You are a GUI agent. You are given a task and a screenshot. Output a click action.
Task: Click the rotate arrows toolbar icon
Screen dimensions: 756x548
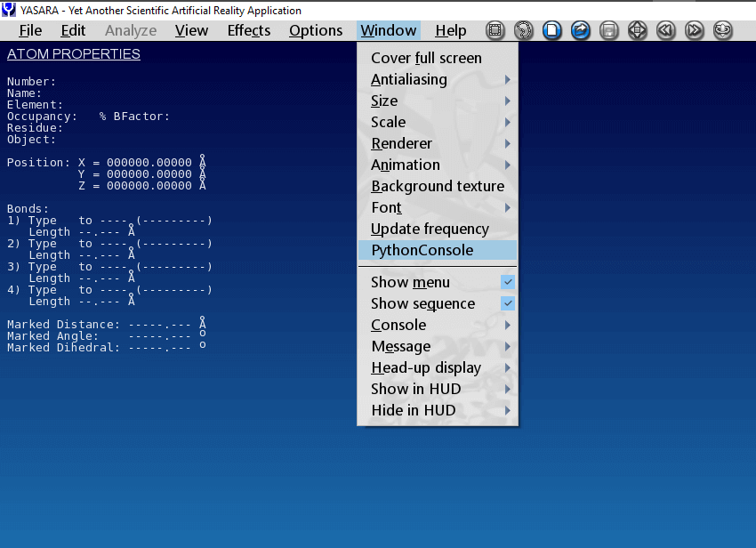coord(723,30)
